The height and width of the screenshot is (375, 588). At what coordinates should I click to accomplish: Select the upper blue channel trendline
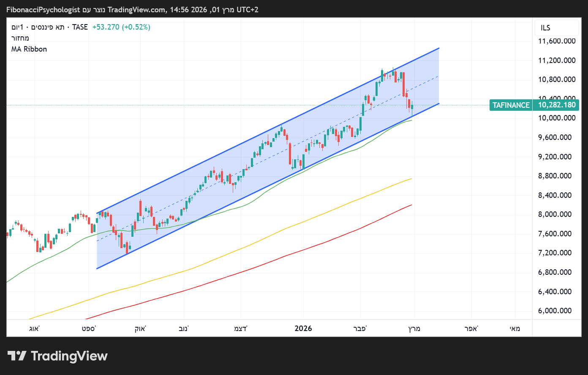pos(268,131)
